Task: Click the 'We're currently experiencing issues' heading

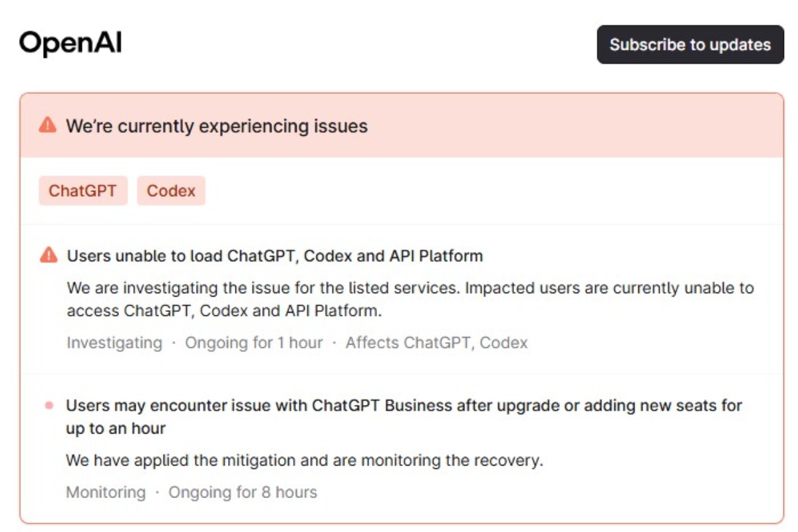Action: (x=216, y=126)
